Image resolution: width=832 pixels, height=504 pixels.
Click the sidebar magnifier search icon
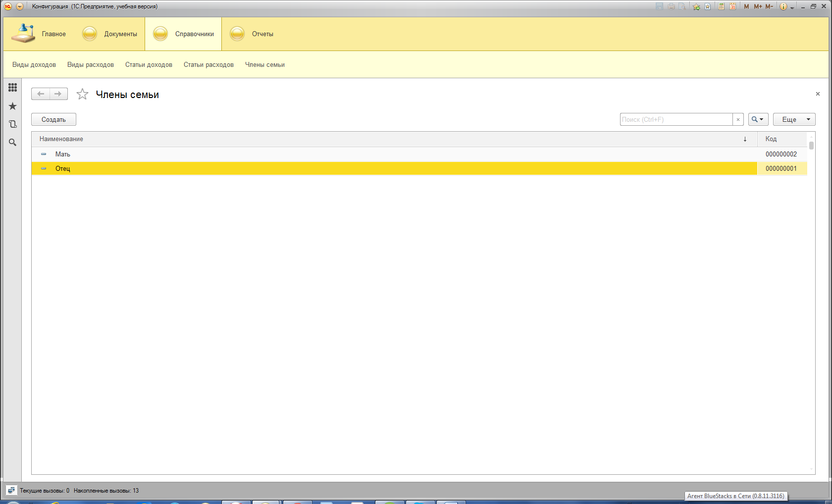click(12, 143)
